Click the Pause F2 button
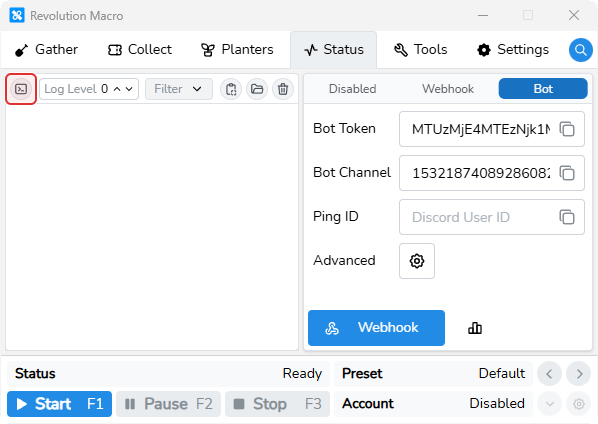The height and width of the screenshot is (424, 598). point(169,404)
